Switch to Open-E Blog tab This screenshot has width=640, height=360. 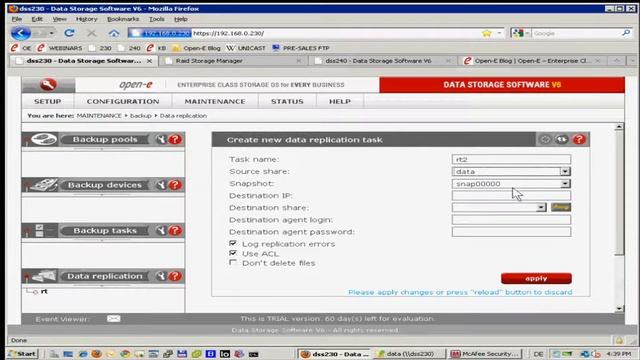coord(532,61)
